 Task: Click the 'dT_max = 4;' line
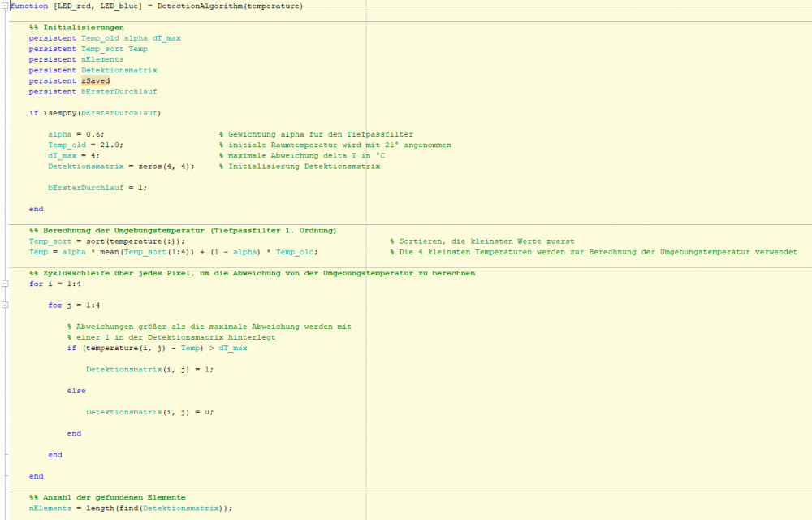click(x=73, y=155)
